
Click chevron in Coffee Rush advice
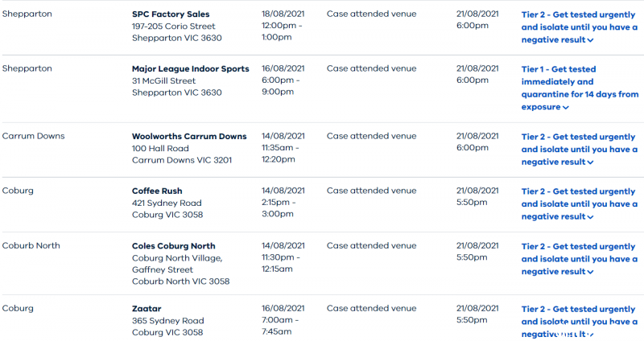pyautogui.click(x=591, y=217)
